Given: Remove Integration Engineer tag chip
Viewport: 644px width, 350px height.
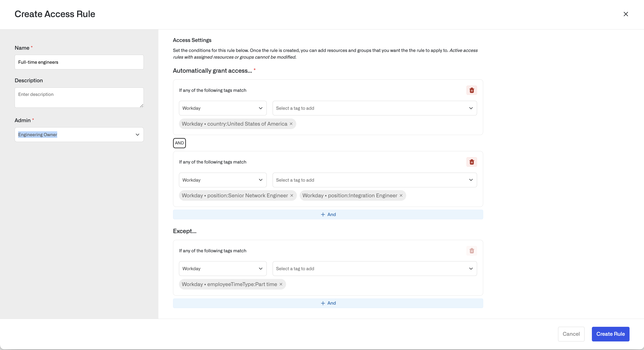Looking at the screenshot, I should (x=401, y=195).
